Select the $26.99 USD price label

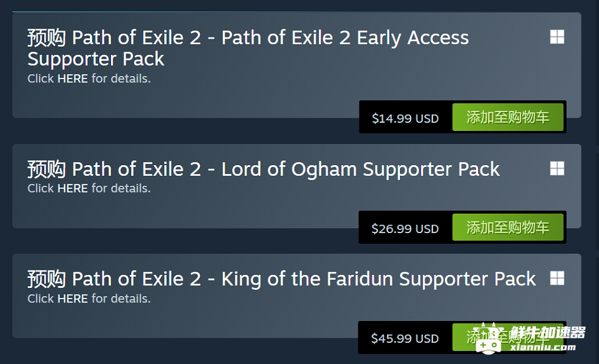coord(405,229)
